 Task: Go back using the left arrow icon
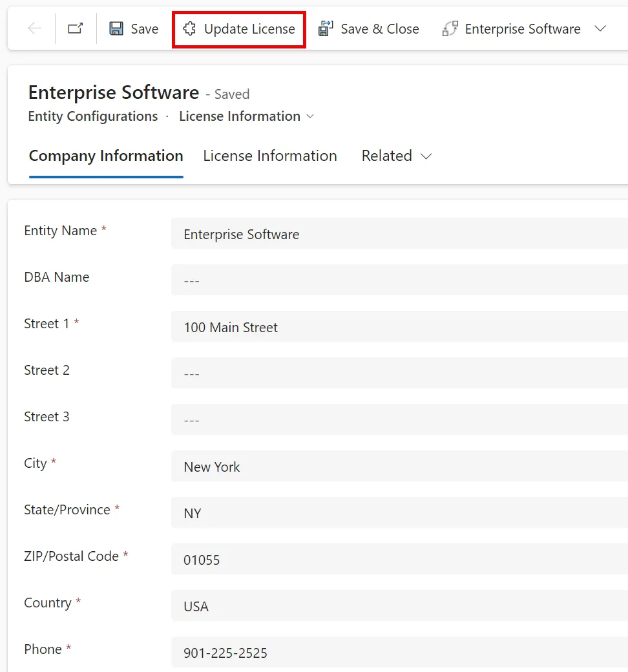click(x=34, y=28)
